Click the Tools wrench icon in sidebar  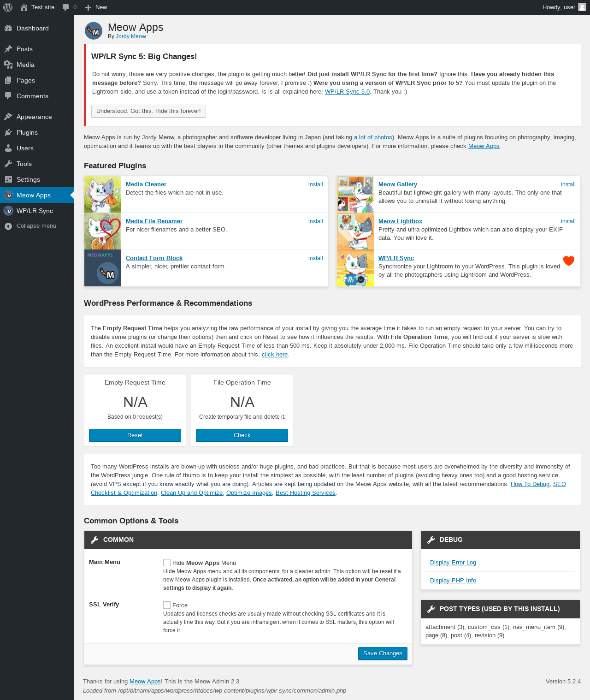pyautogui.click(x=8, y=164)
